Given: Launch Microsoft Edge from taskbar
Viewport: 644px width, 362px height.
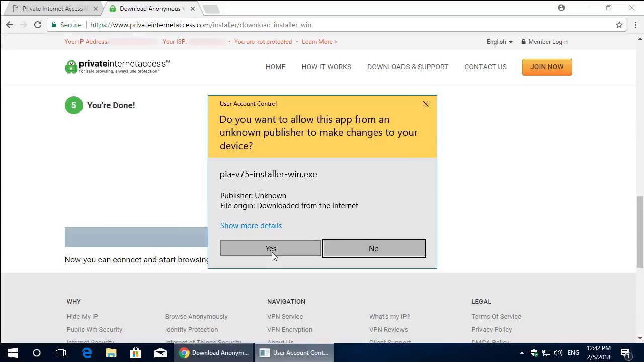Looking at the screenshot, I should coord(87,353).
